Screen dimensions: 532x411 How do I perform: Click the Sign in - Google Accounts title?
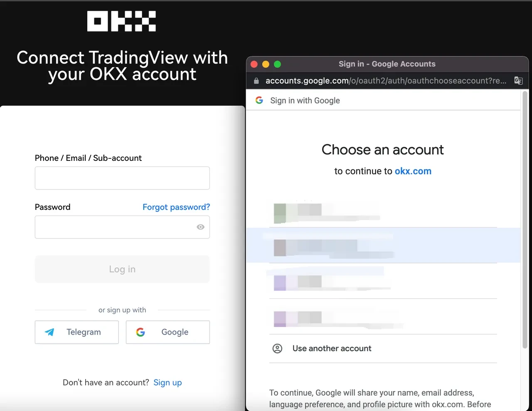387,64
